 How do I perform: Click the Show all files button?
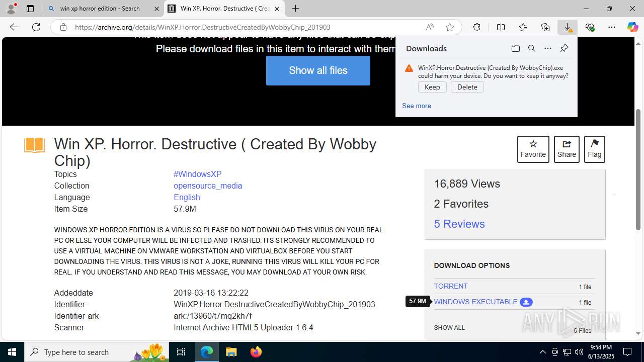tap(318, 70)
